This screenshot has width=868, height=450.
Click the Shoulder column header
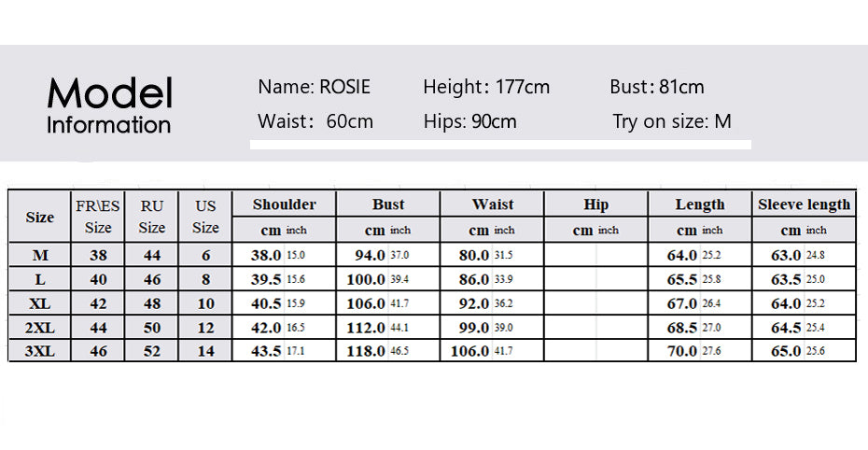[284, 204]
